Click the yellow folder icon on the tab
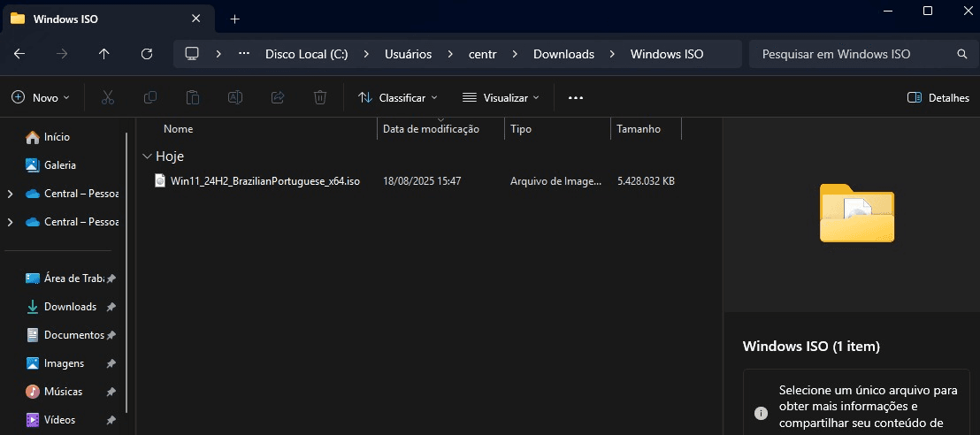The image size is (980, 435). pos(18,19)
